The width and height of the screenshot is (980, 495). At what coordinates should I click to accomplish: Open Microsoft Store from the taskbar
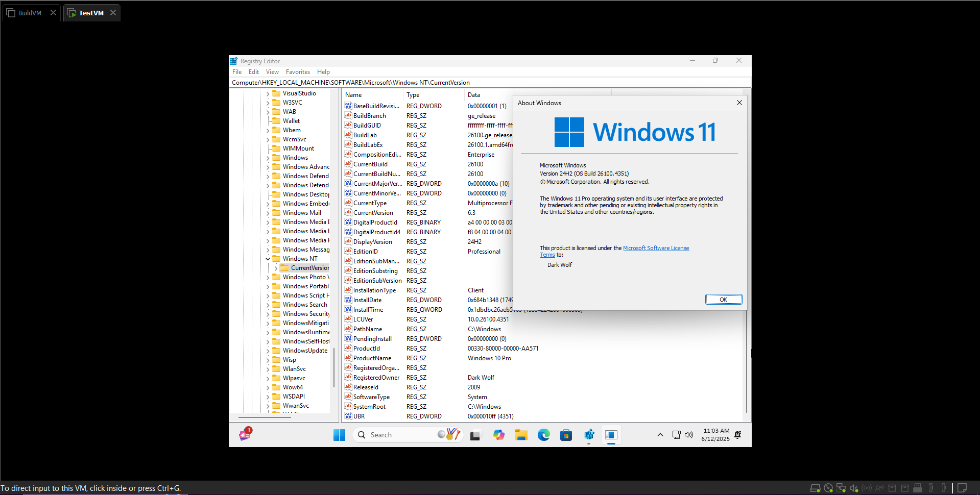pyautogui.click(x=566, y=435)
